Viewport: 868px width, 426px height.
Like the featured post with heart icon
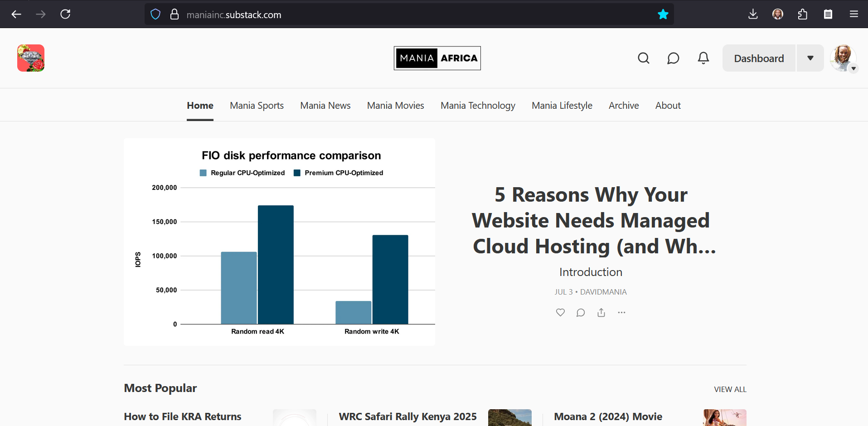tap(560, 312)
